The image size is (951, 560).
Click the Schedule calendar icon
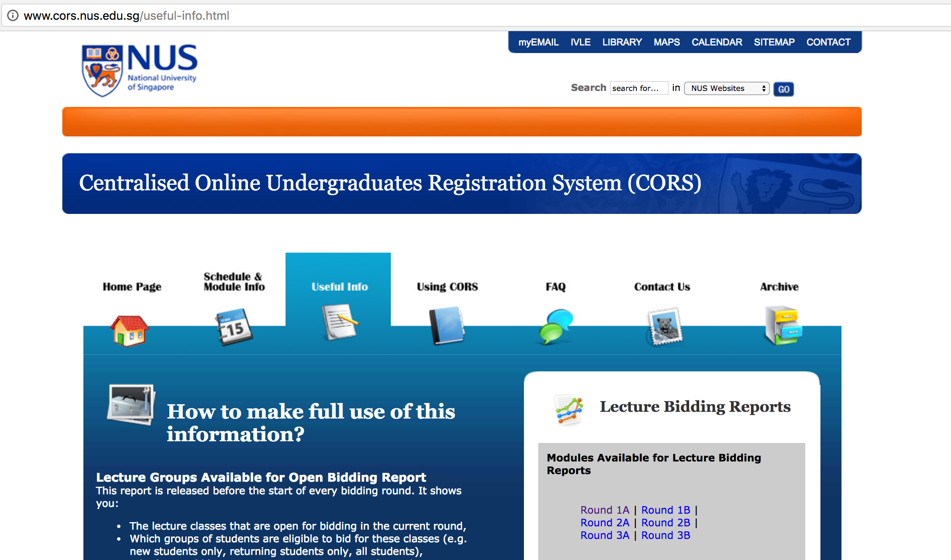(x=234, y=327)
